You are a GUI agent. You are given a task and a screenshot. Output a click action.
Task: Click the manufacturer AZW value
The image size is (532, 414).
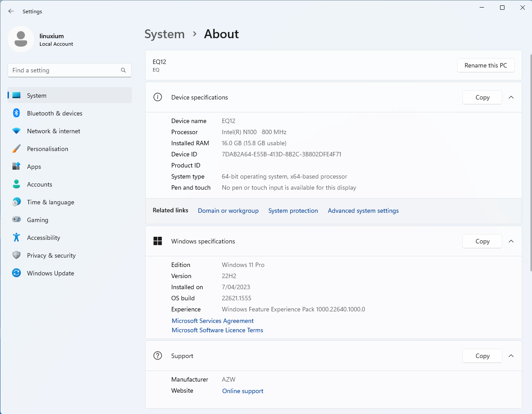pyautogui.click(x=229, y=379)
